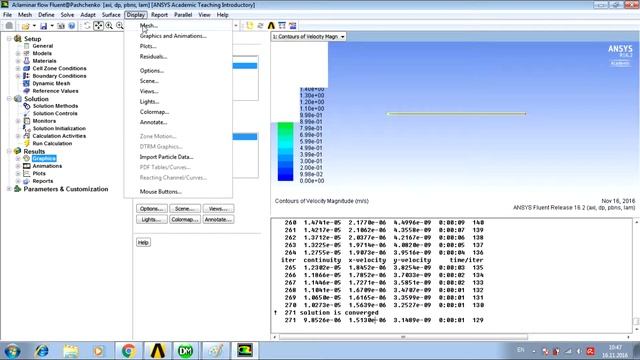Click the Help button in task page
This screenshot has height=360, width=640.
pos(143,242)
